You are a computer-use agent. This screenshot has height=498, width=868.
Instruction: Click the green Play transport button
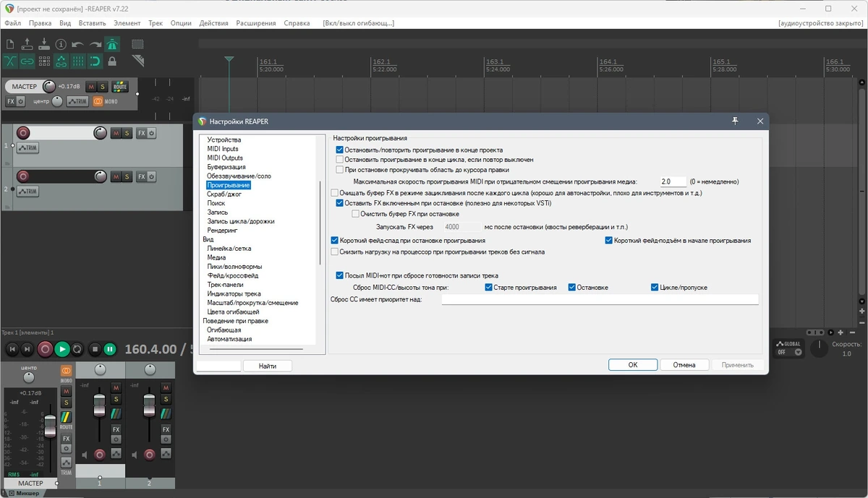(x=62, y=349)
